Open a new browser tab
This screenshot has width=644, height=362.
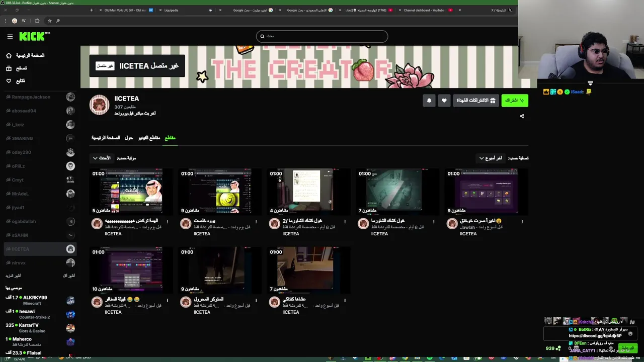pyautogui.click(x=91, y=10)
